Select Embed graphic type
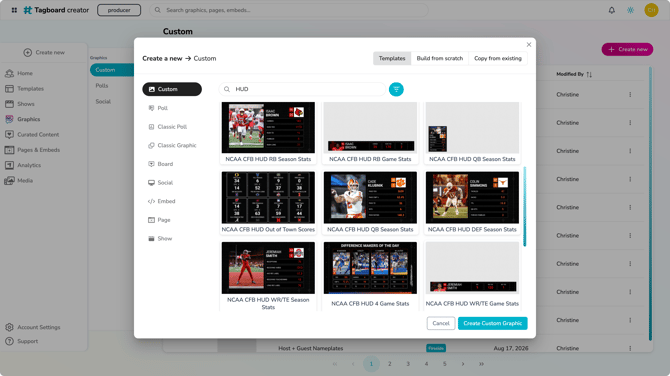 [x=162, y=201]
